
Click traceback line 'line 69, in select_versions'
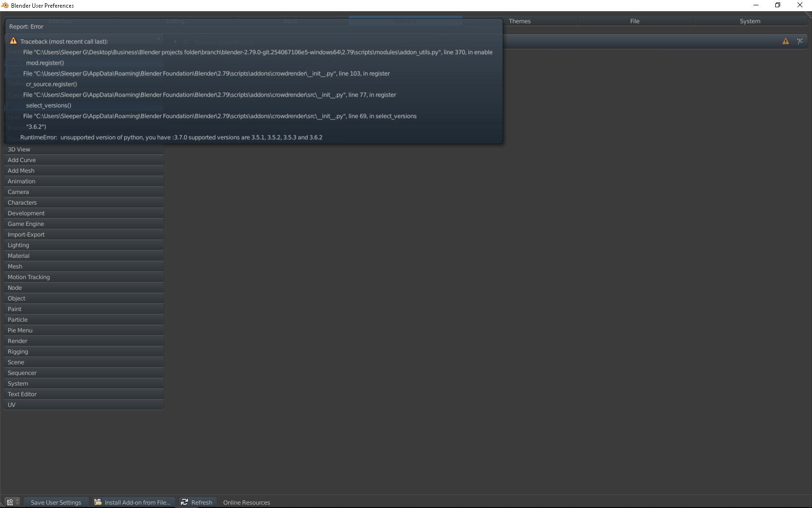click(x=220, y=116)
